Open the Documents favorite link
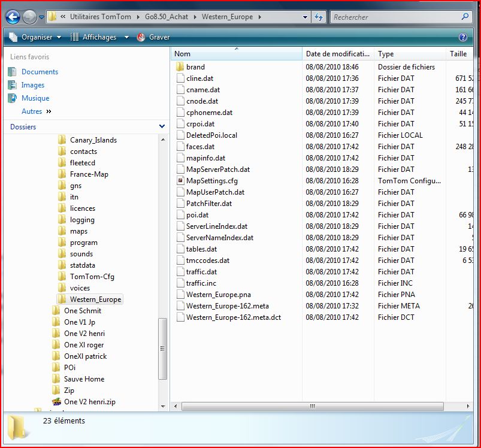481x448 pixels. [x=40, y=72]
